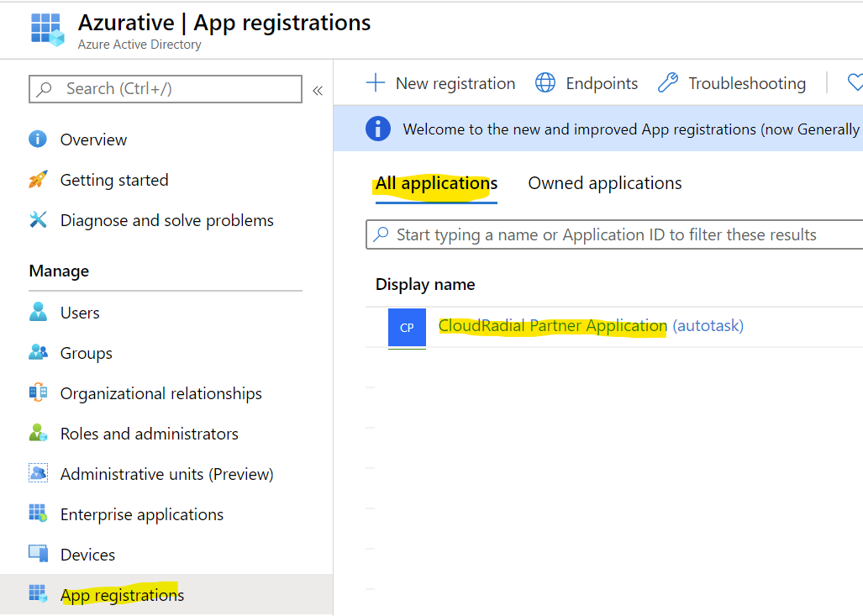Click the name or Application ID filter field

tap(614, 234)
